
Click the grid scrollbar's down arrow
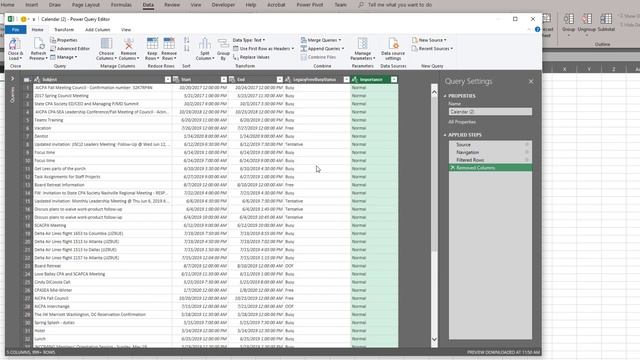[434, 339]
